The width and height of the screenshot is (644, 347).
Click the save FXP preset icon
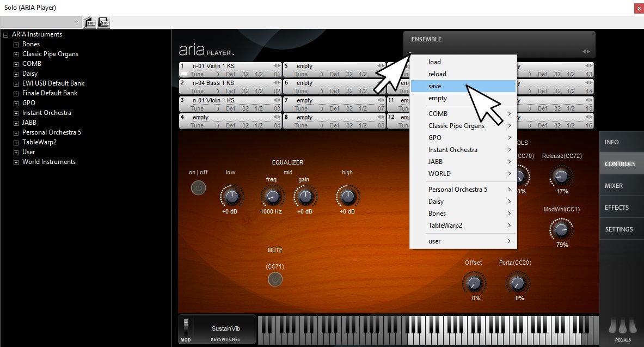tap(103, 22)
